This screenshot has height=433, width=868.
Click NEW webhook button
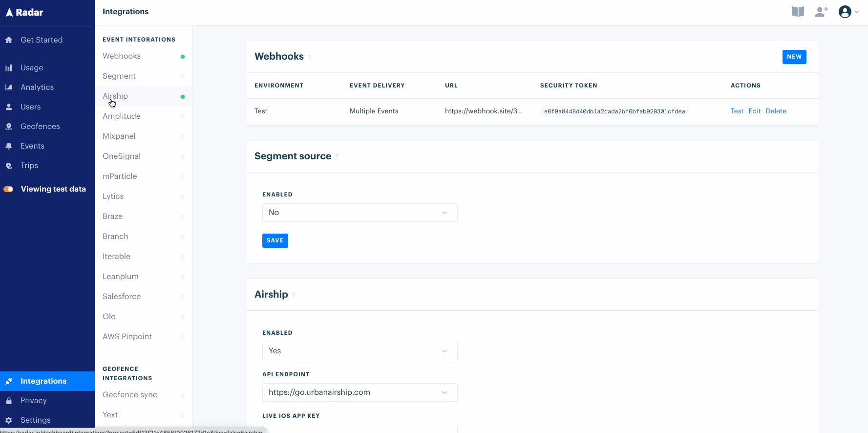pyautogui.click(x=794, y=57)
